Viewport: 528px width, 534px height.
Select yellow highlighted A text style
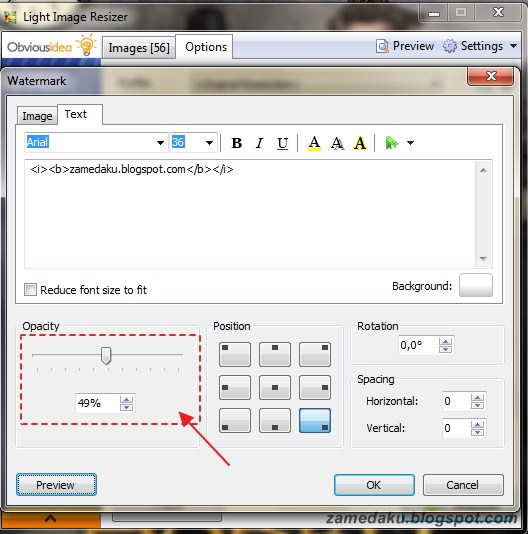coord(360,143)
